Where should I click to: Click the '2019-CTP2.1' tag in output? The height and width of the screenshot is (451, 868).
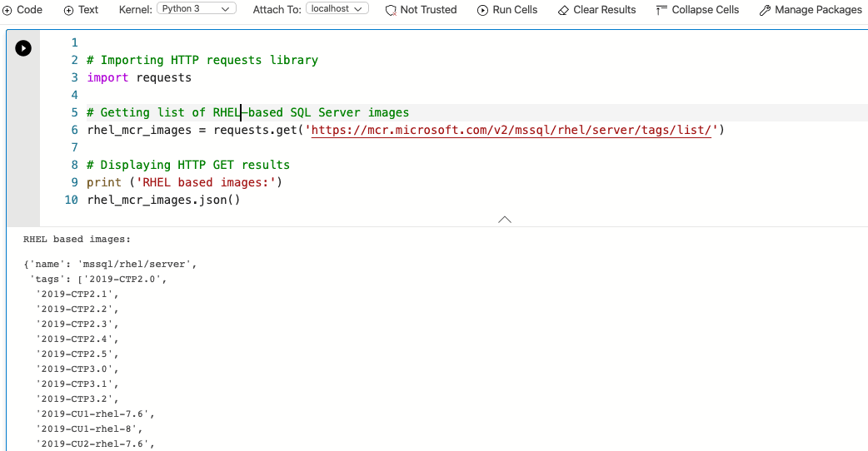pyautogui.click(x=75, y=294)
